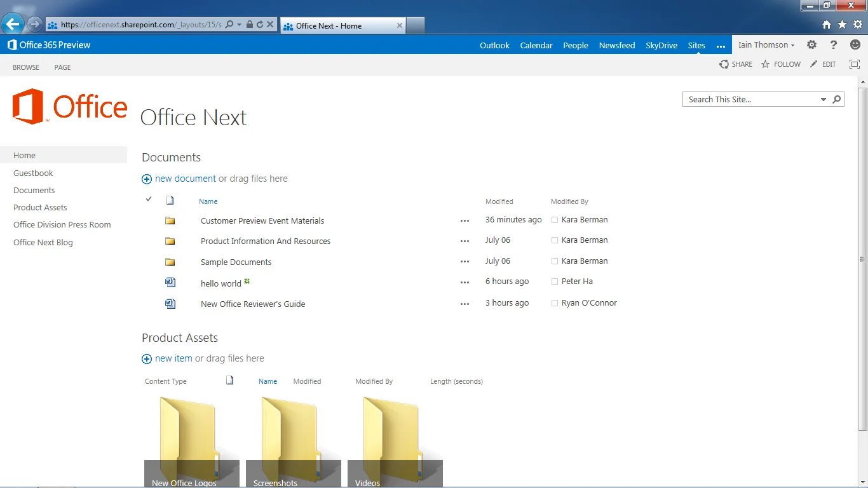
Task: Click the address bar search magnifier icon
Action: 229,25
